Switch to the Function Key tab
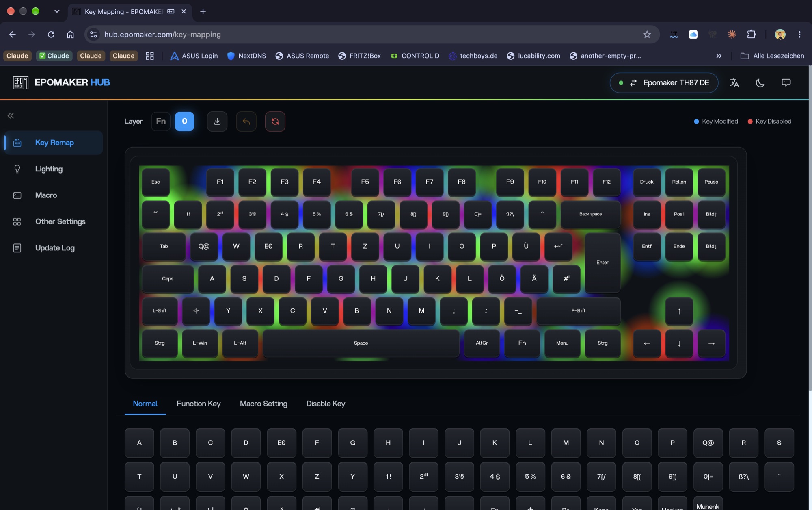This screenshot has height=510, width=812. point(199,404)
